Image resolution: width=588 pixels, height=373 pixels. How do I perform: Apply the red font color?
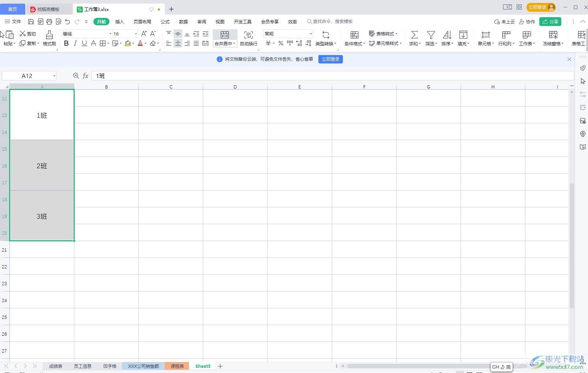coord(140,43)
